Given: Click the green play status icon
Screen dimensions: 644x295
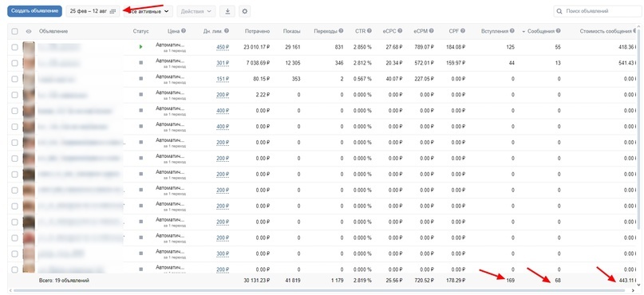Looking at the screenshot, I should coord(141,47).
